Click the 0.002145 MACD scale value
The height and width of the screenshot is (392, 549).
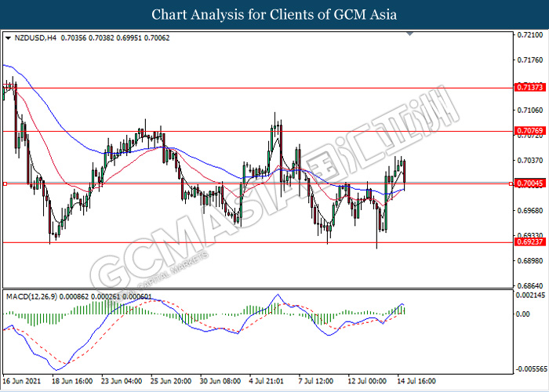coord(531,296)
